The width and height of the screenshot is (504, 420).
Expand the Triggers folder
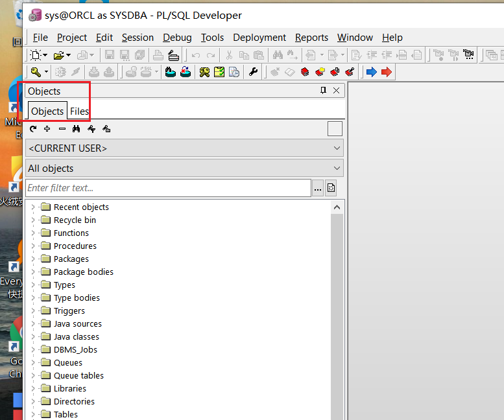[x=33, y=311]
